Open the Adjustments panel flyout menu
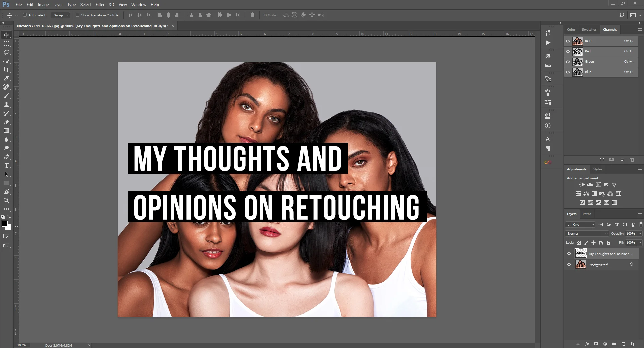This screenshot has height=348, width=644. pos(640,169)
